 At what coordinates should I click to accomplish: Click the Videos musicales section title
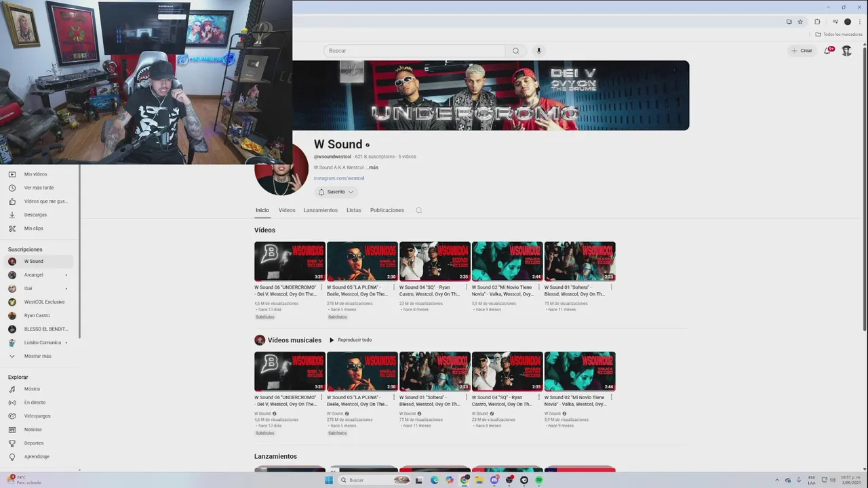[294, 340]
